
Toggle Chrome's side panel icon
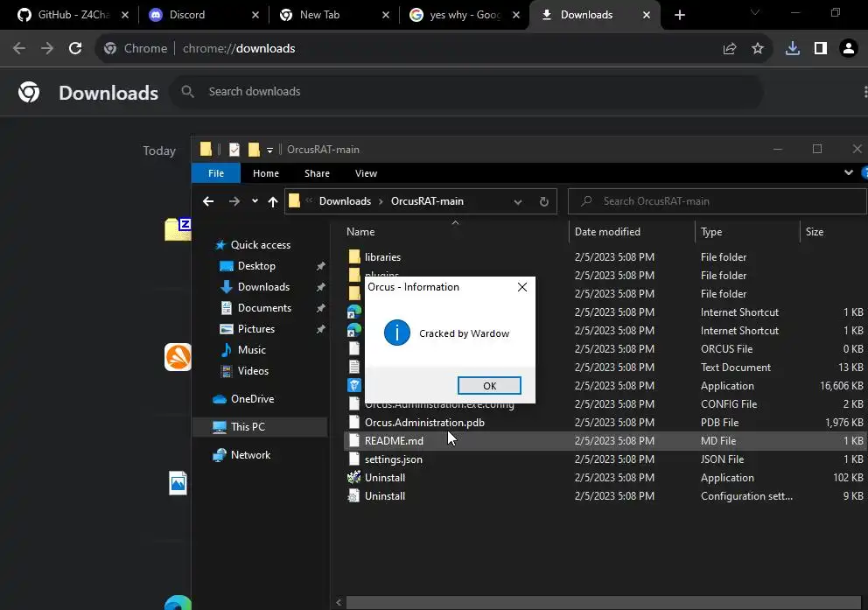[821, 49]
